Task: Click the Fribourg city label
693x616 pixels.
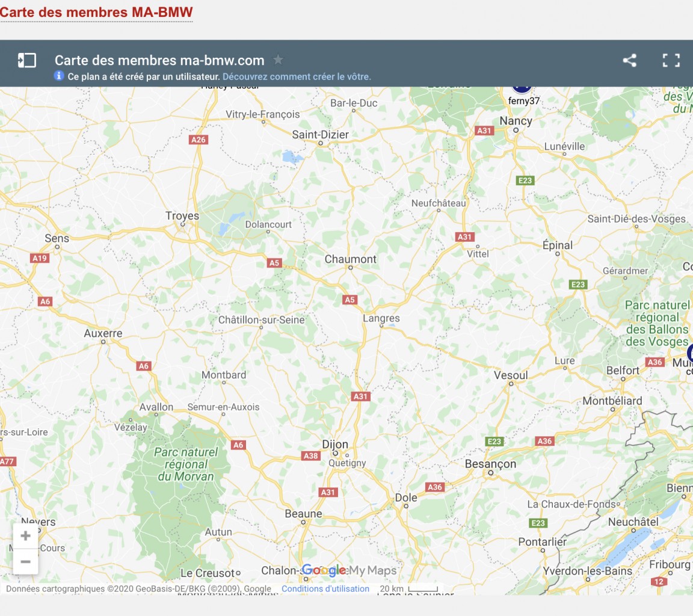Action: tap(669, 565)
